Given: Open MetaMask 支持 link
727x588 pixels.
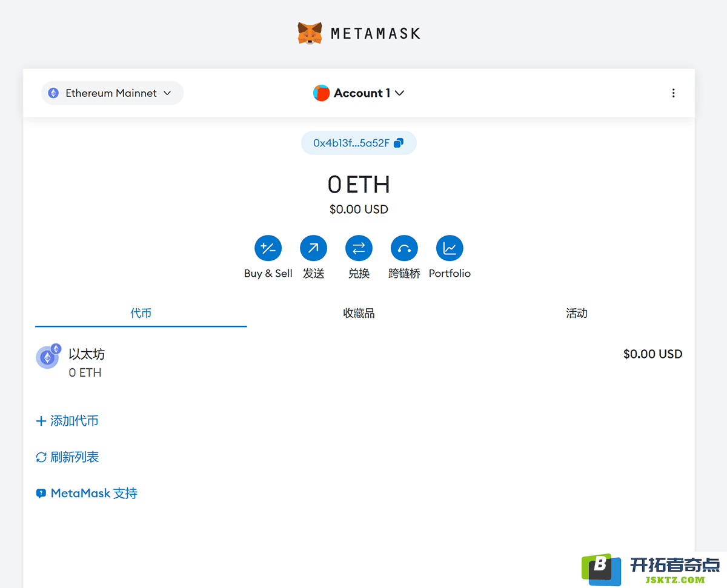Looking at the screenshot, I should tap(87, 494).
